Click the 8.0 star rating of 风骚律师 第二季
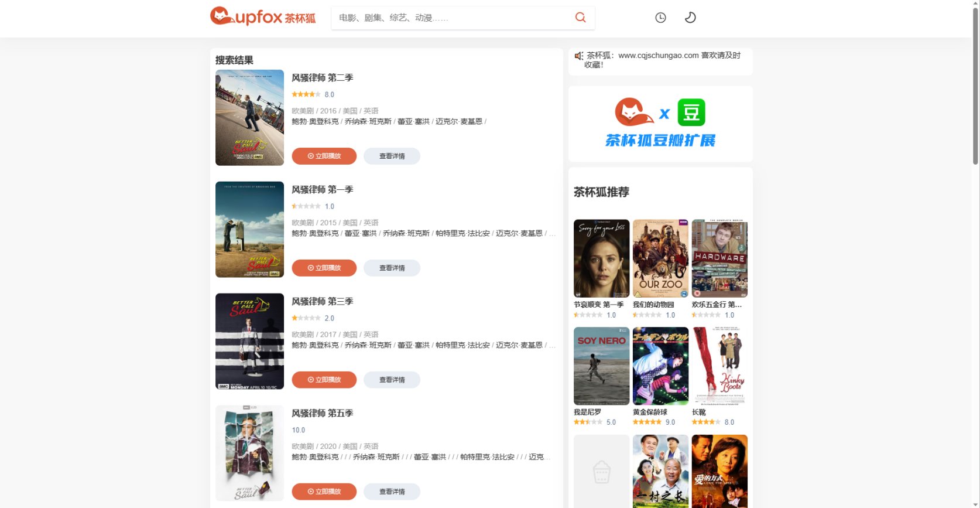The image size is (980, 508). pyautogui.click(x=313, y=94)
